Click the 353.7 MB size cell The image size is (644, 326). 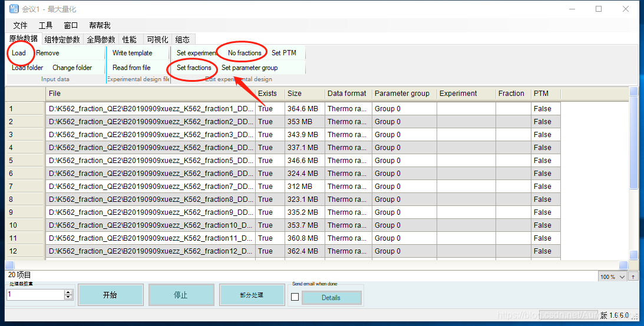pos(305,225)
